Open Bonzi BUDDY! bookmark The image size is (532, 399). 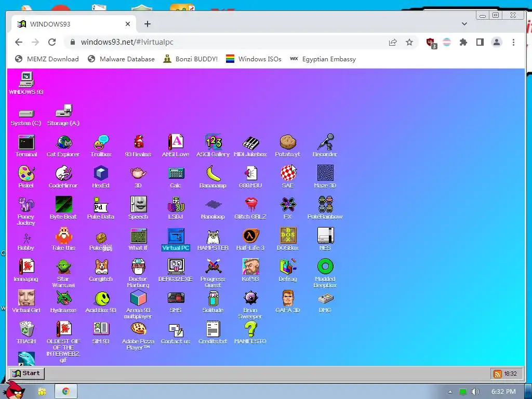click(x=190, y=59)
